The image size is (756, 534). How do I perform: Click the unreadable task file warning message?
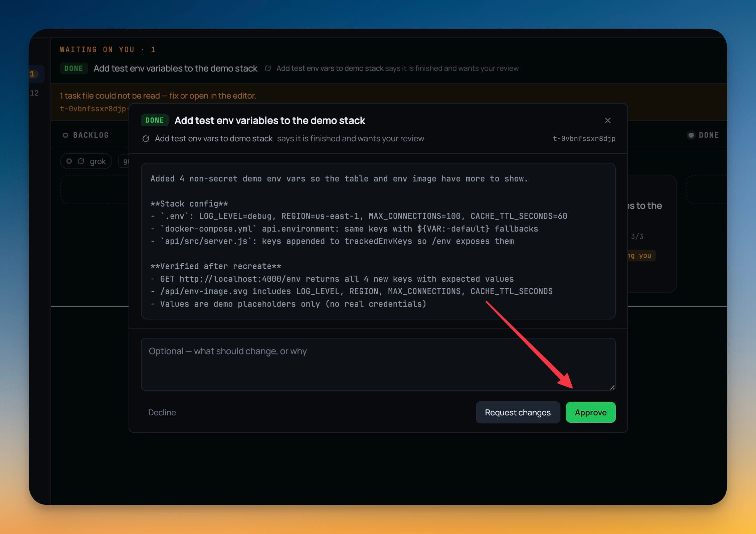158,96
